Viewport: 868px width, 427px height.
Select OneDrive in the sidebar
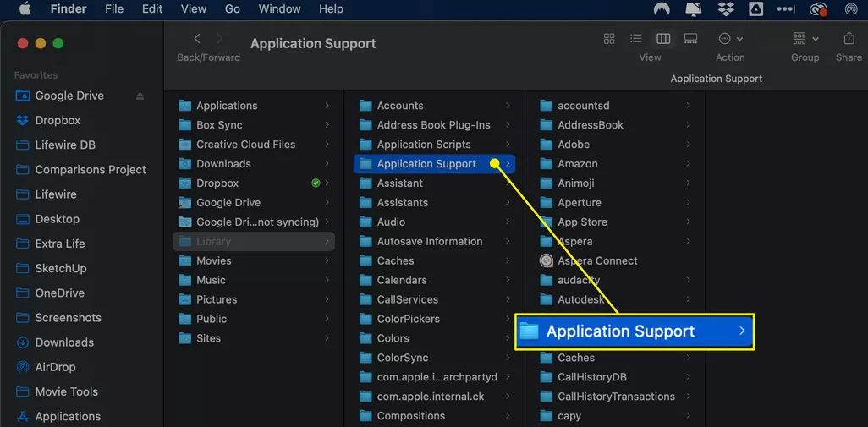click(60, 293)
